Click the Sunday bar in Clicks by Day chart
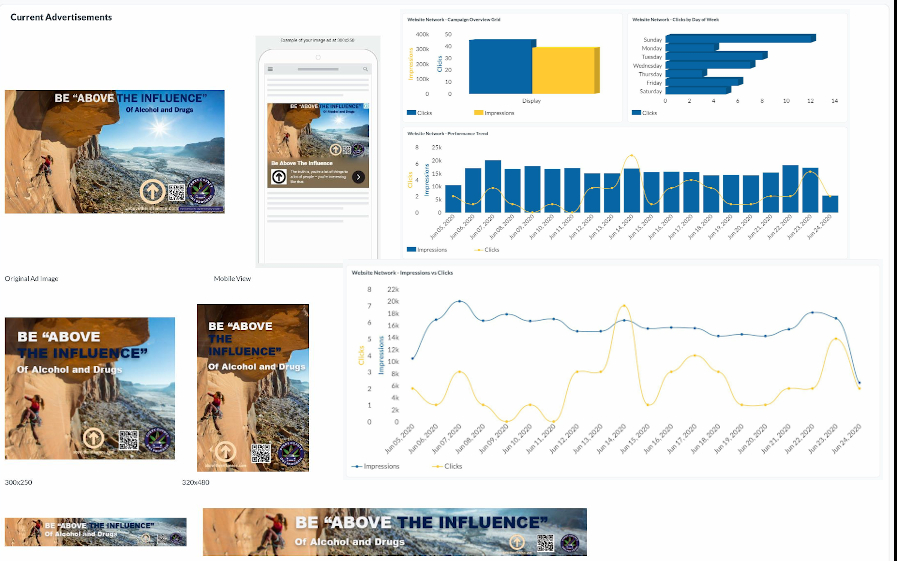Viewport: 897px width, 561px height. pyautogui.click(x=740, y=38)
